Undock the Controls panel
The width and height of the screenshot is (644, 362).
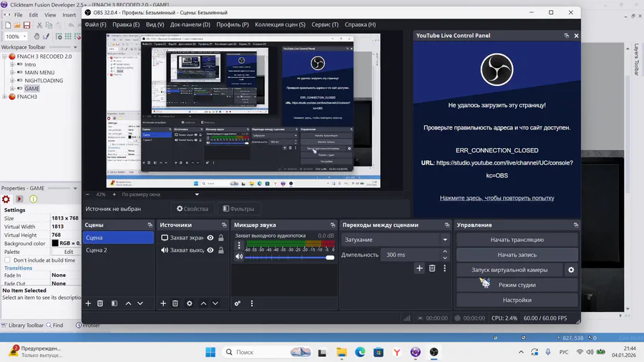click(x=576, y=225)
